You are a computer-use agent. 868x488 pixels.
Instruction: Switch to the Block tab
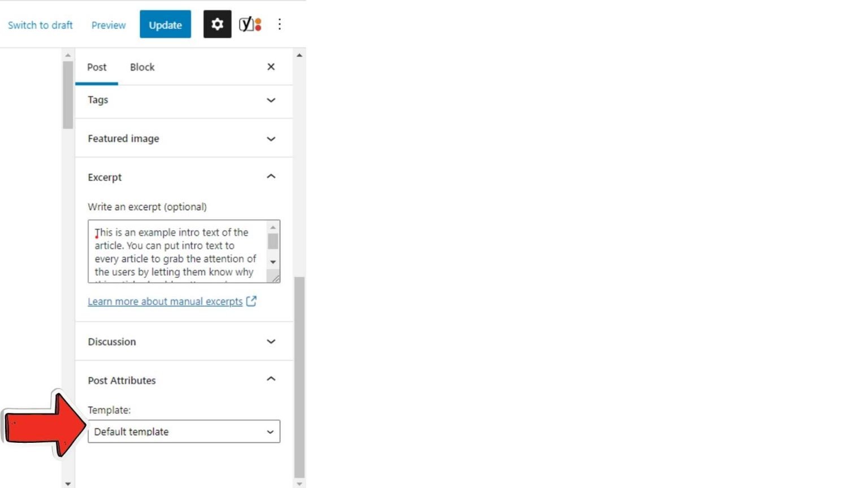point(142,67)
